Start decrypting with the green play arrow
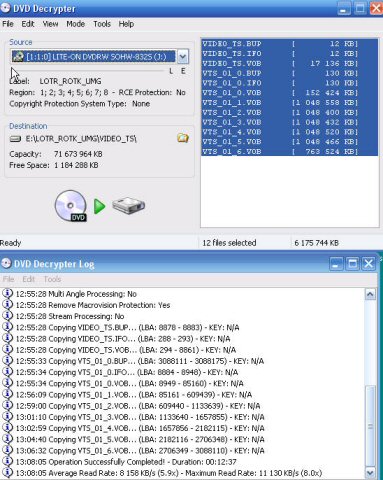The image size is (383, 480). coord(99,206)
